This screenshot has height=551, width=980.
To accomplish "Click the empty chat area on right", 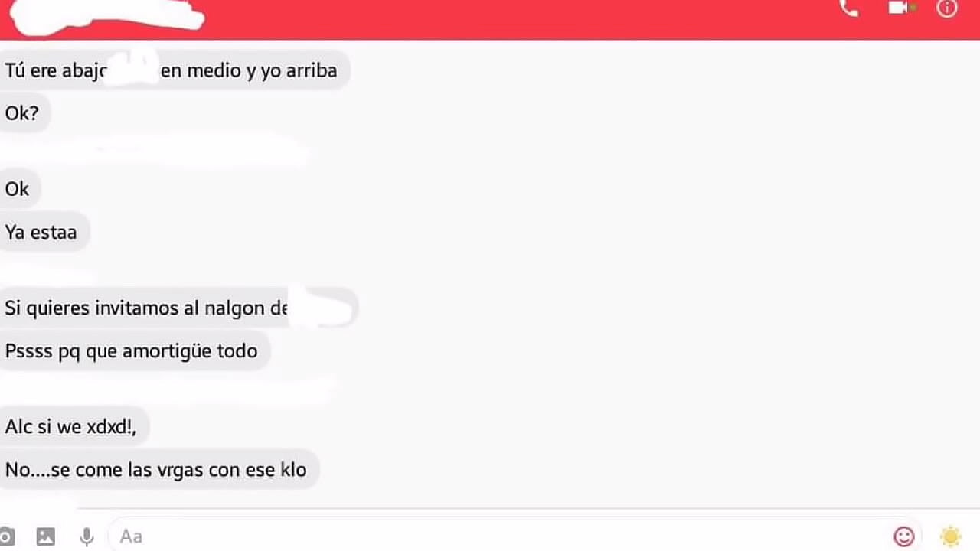I will (658, 275).
